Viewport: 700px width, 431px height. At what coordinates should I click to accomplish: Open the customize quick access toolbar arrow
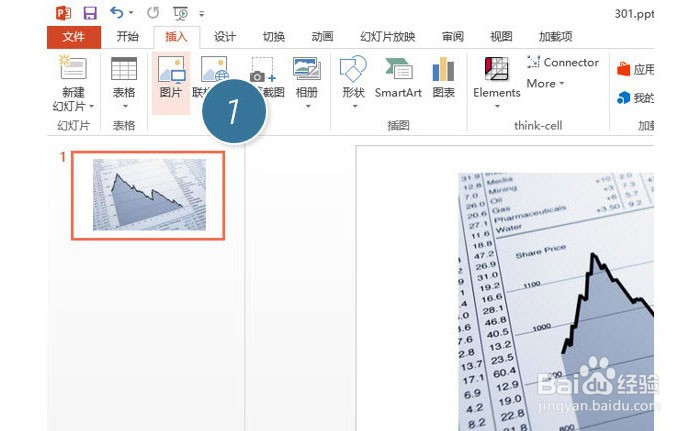pyautogui.click(x=202, y=14)
